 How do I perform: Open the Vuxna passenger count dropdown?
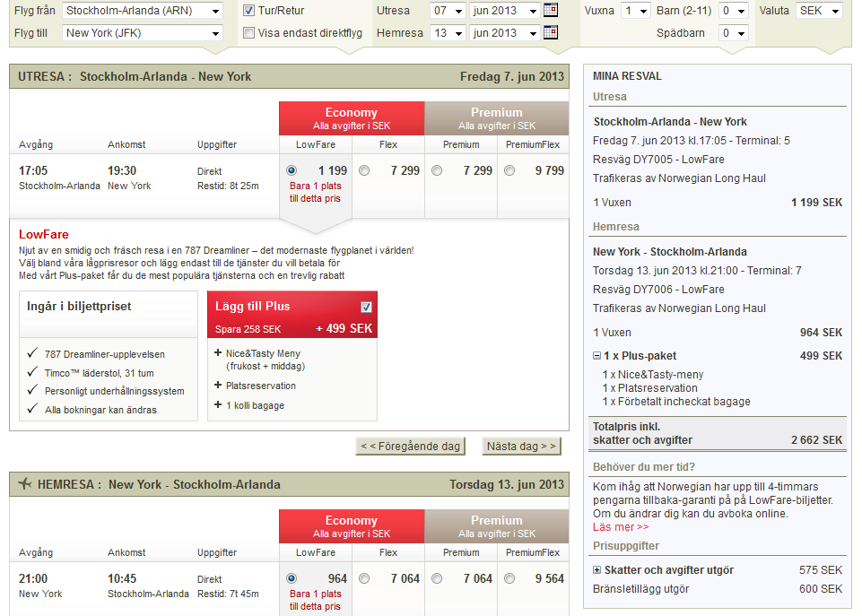(x=635, y=11)
